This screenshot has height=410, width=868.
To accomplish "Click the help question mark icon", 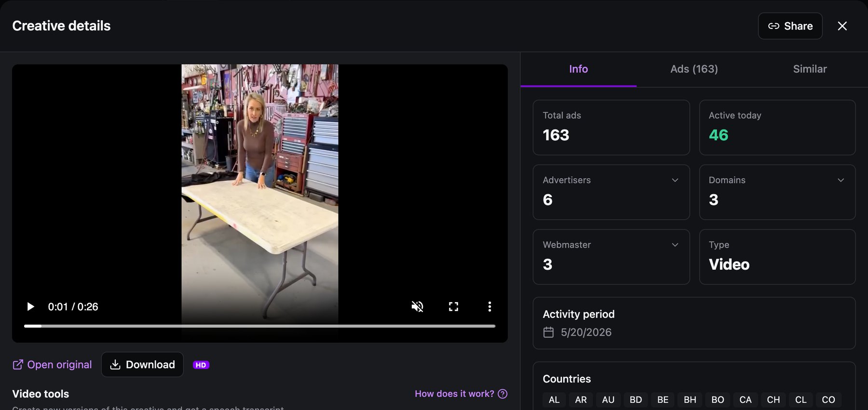I will pyautogui.click(x=502, y=394).
